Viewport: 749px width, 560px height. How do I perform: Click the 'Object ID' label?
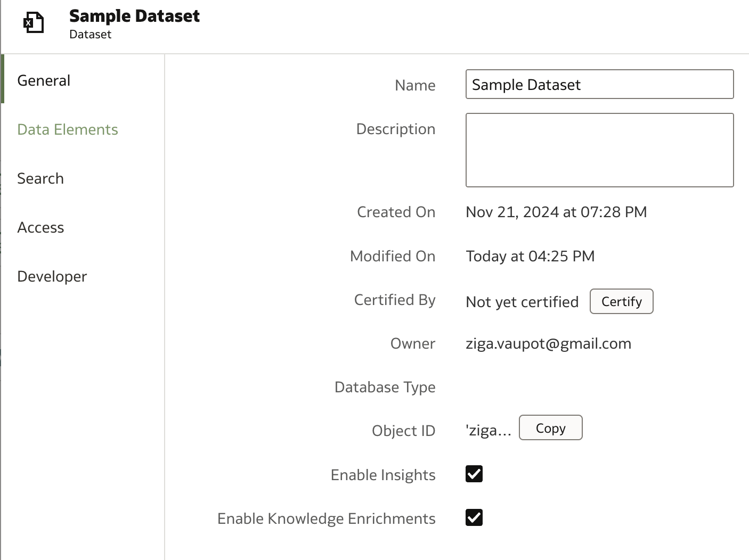click(403, 431)
